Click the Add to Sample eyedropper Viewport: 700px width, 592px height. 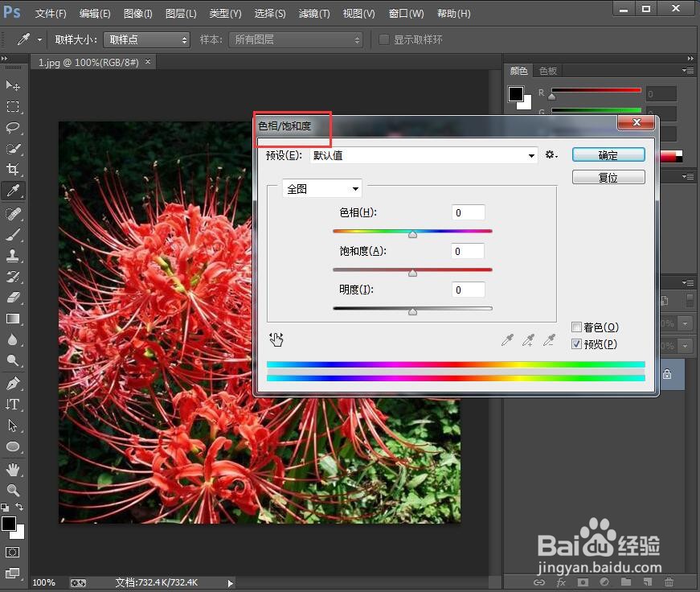(x=529, y=340)
